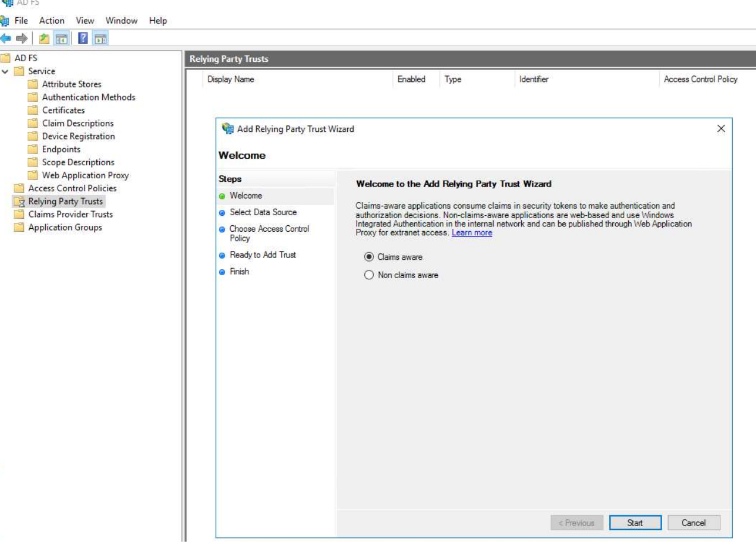Click the Forward arrow toolbar icon
Screen dimensions: 756x548
coord(22,39)
